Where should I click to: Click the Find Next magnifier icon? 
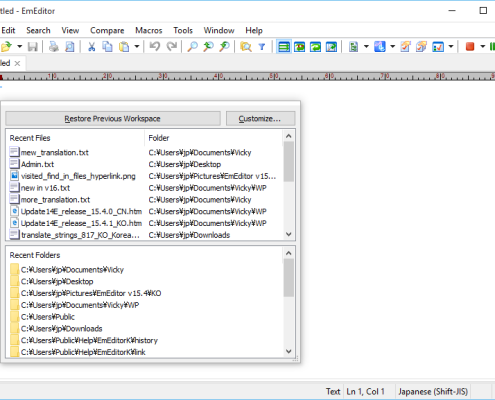(208, 47)
